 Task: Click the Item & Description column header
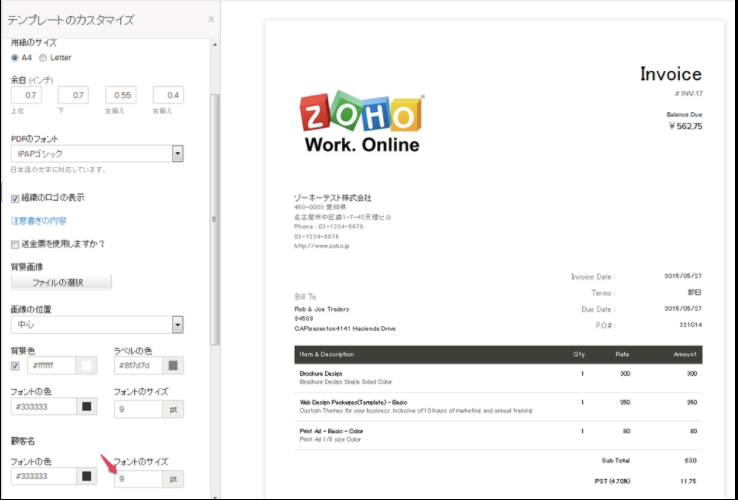(x=327, y=354)
